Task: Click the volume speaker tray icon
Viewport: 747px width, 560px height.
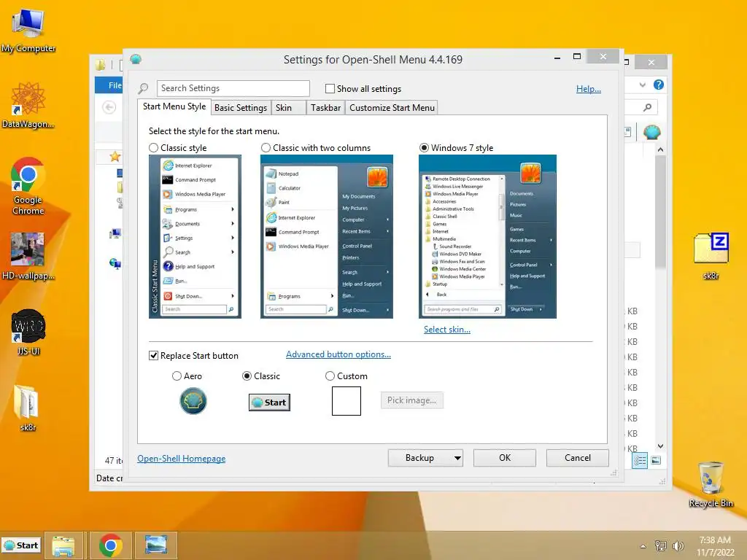Action: [678, 545]
